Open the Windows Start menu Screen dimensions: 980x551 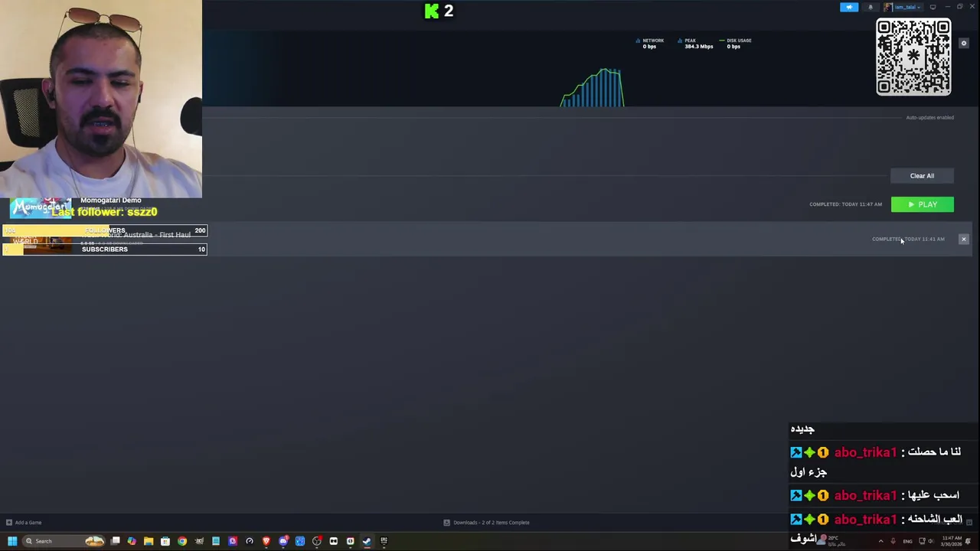[12, 541]
